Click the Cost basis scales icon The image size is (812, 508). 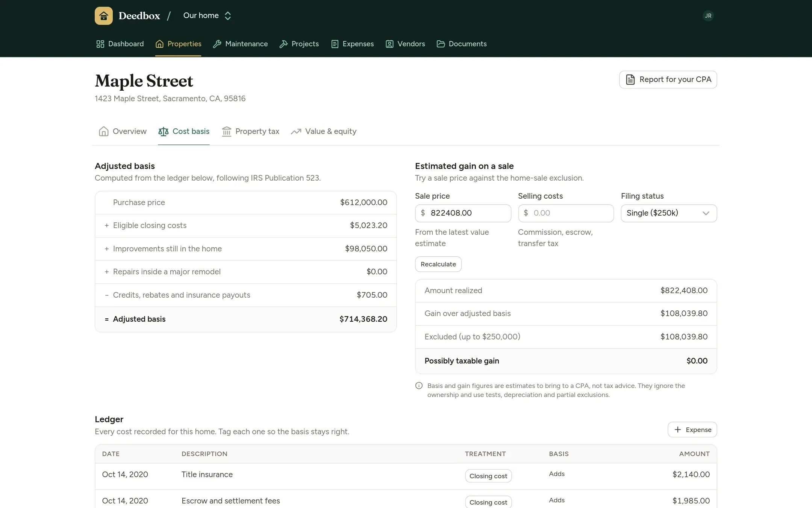coord(164,131)
